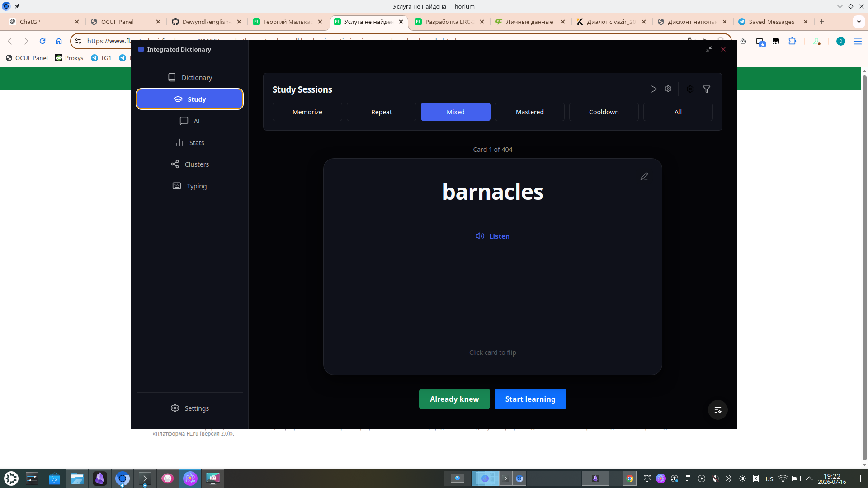Open the Tampermonkey extension icon
Image resolution: width=868 pixels, height=488 pixels.
pos(776,41)
